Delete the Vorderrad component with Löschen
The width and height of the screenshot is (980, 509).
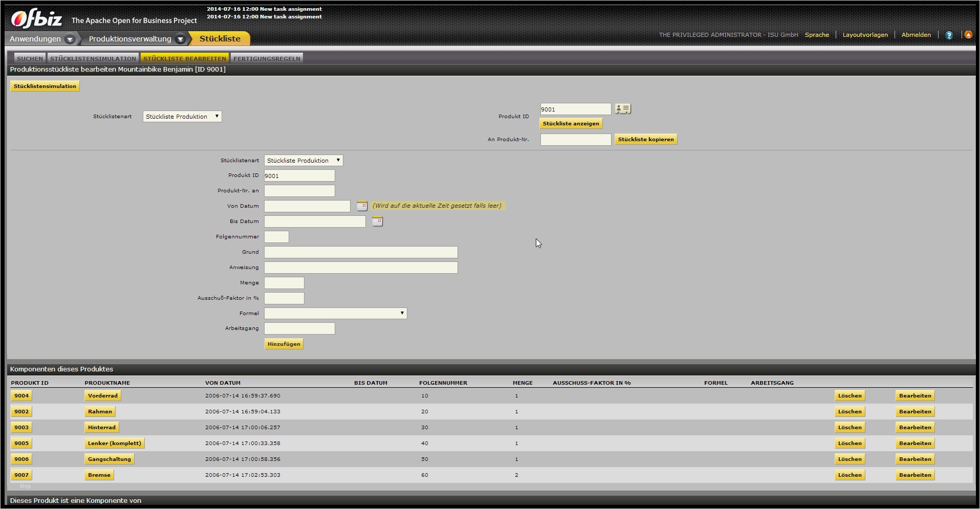850,396
